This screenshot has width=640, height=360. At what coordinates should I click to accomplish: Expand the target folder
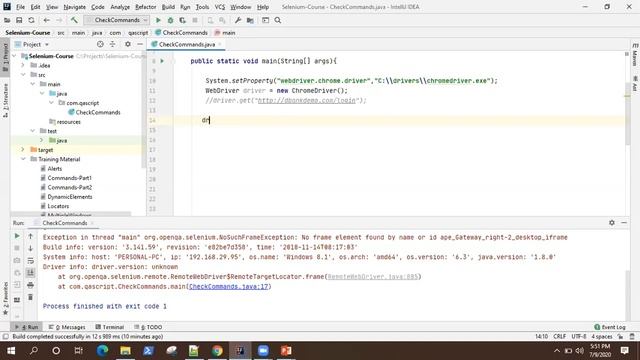click(x=23, y=150)
